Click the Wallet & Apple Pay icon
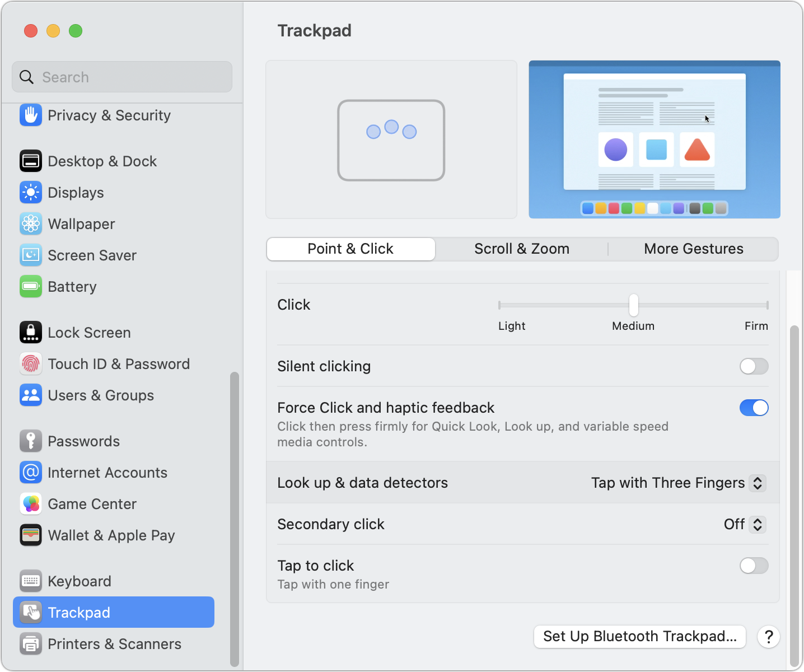 coord(31,535)
